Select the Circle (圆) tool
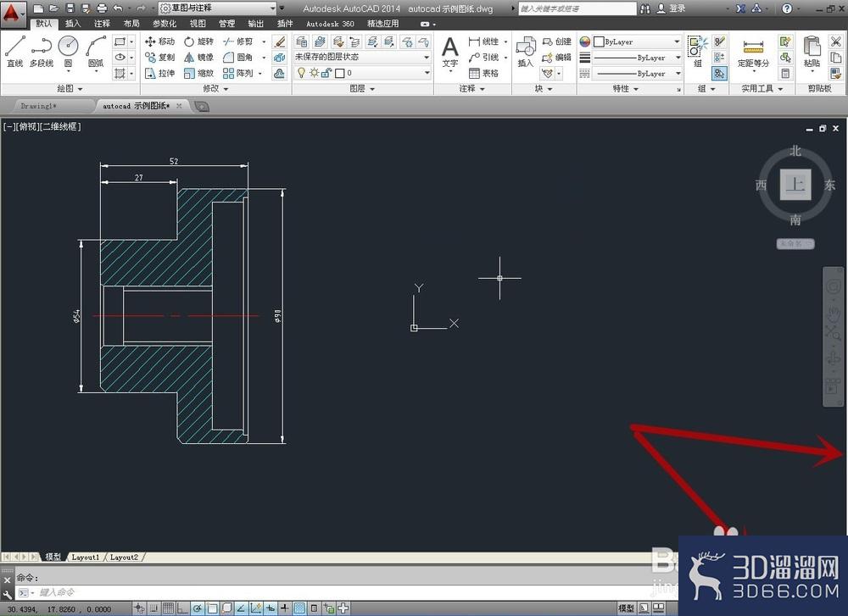 [x=68, y=52]
